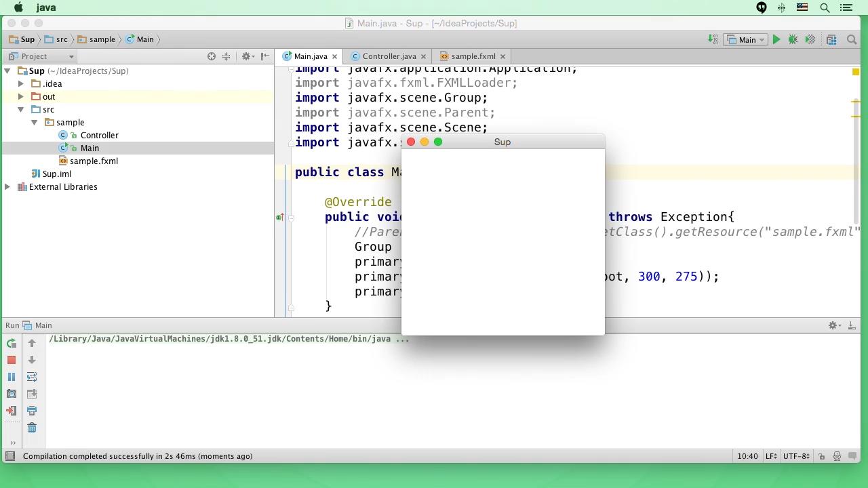Clear all console output with trash icon

coord(32,428)
